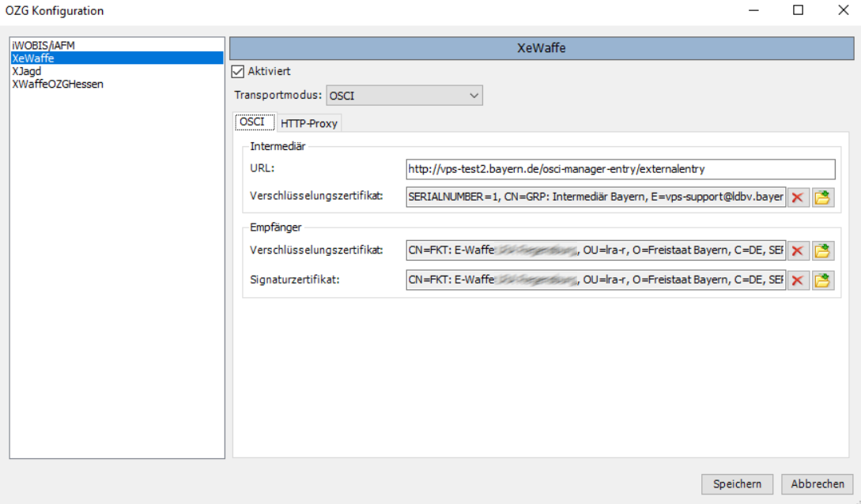Viewport: 861px width, 504px height.
Task: Clear the Signaturzertifikat with the red X
Action: [x=798, y=280]
